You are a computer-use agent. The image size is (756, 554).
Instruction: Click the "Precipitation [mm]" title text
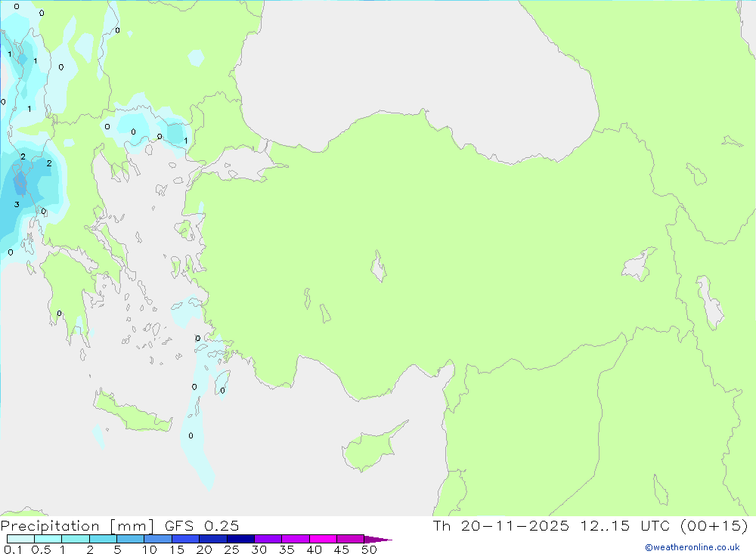pos(77,526)
